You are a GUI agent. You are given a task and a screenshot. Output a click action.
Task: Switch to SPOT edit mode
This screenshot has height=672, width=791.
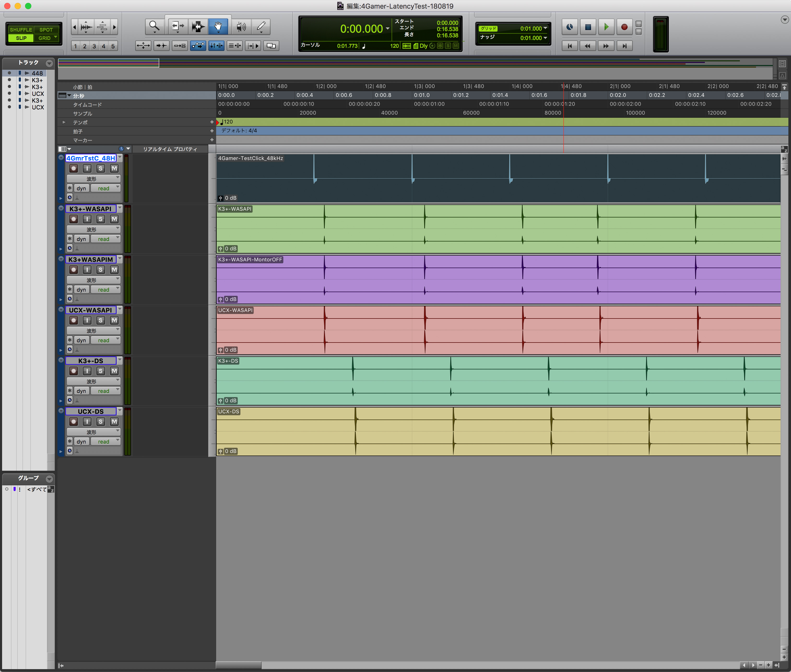[46, 30]
